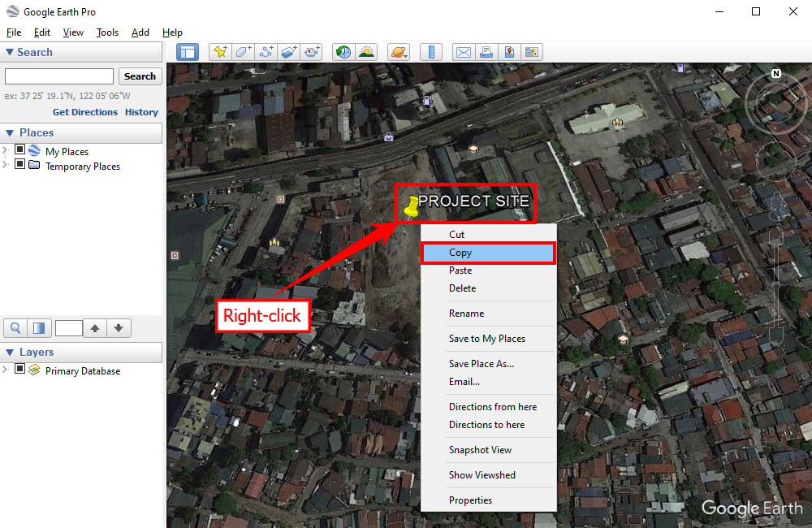Image resolution: width=812 pixels, height=528 pixels.
Task: Click the Temporary Places folder icon
Action: pos(34,165)
